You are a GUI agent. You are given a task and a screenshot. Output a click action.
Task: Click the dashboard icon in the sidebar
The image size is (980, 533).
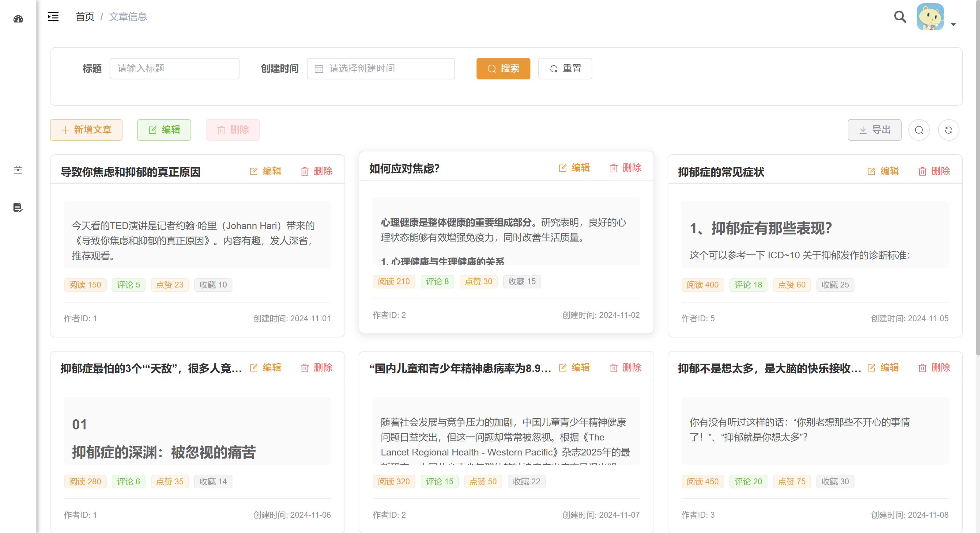click(x=18, y=19)
